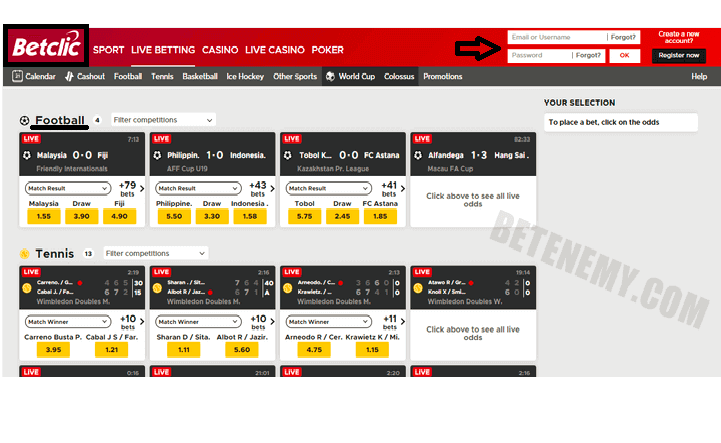Go to Tennis in the sports navigation
This screenshot has width=721, height=443.
162,76
